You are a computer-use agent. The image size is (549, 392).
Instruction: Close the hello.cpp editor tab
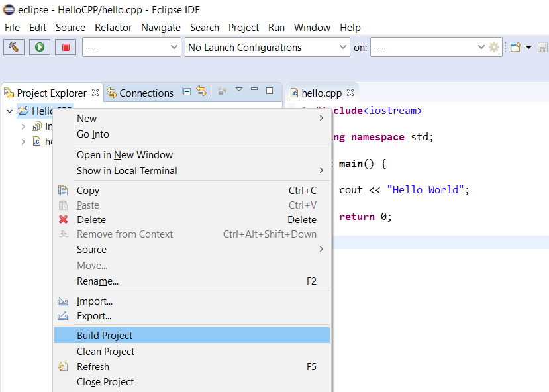tap(350, 93)
